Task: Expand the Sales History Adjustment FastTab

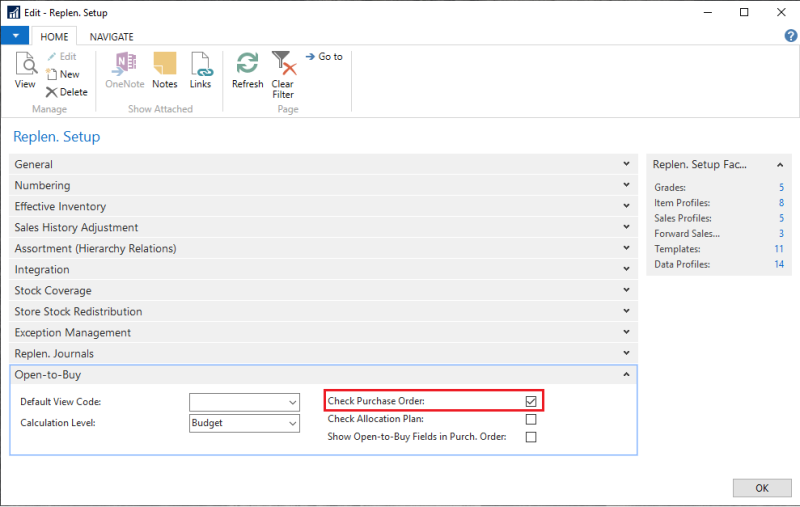Action: click(x=323, y=227)
